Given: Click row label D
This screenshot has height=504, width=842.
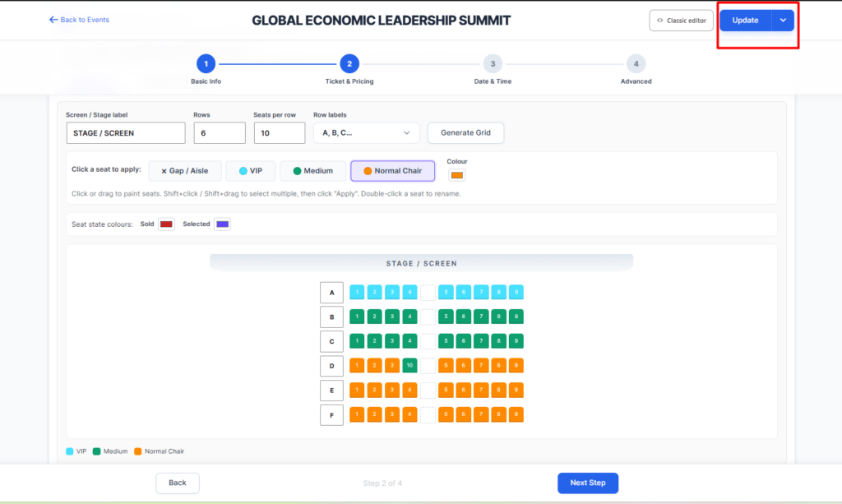Looking at the screenshot, I should point(332,366).
